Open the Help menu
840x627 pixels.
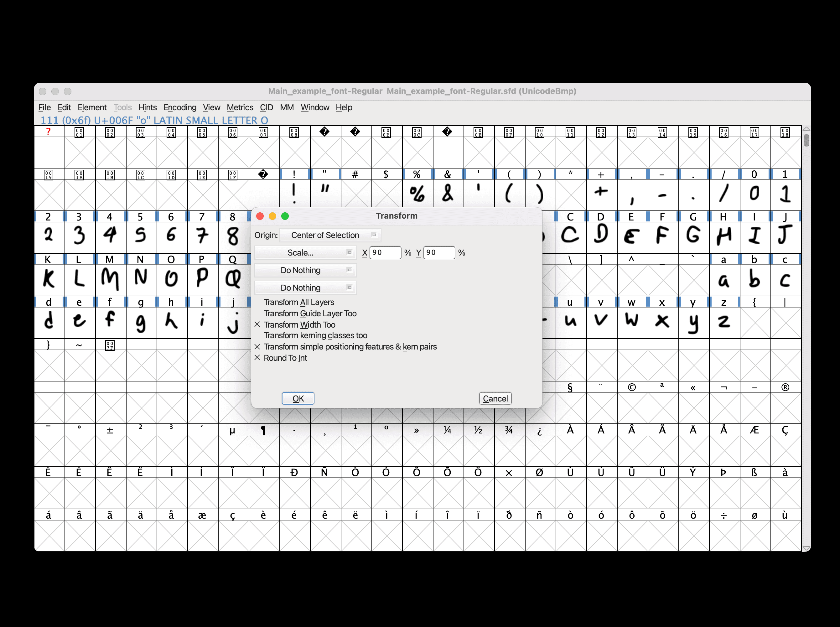pyautogui.click(x=344, y=107)
